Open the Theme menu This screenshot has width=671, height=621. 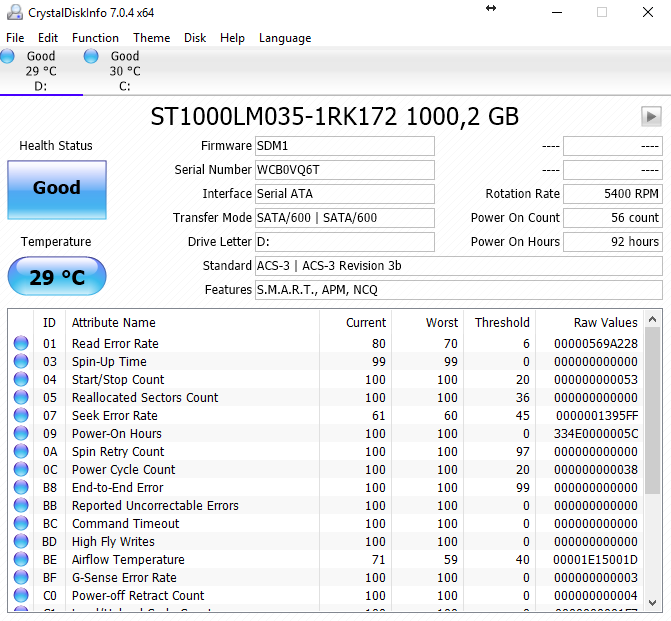tap(151, 38)
